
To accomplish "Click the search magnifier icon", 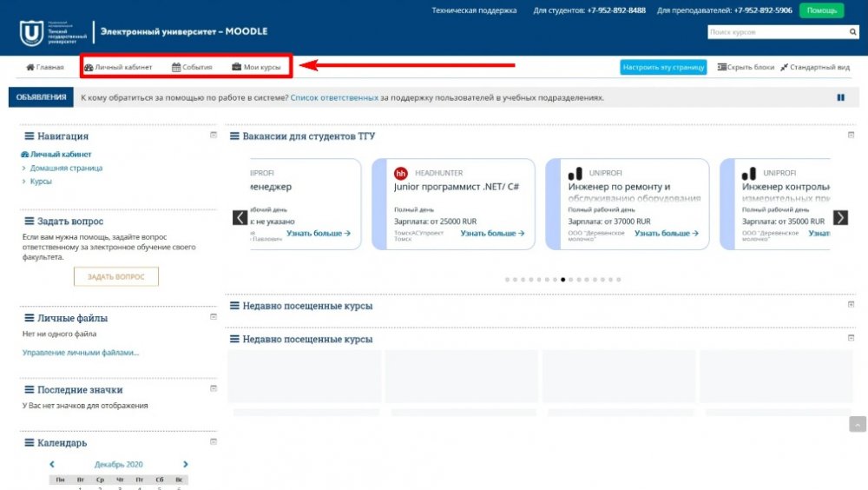I will coord(852,32).
